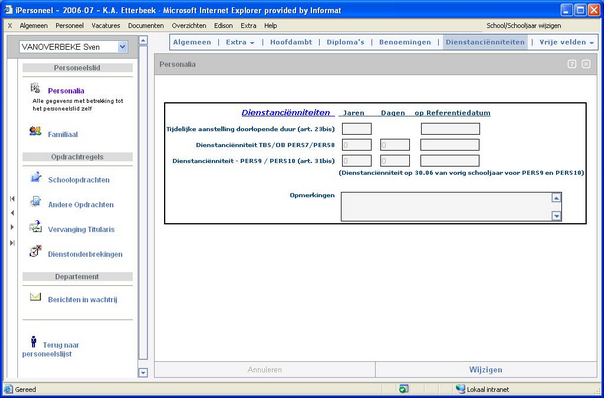The width and height of the screenshot is (604, 398).
Task: Go to next record navigation arrow
Action: coord(12,227)
